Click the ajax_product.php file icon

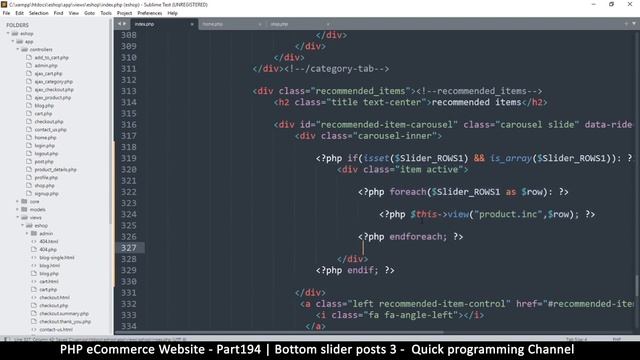pyautogui.click(x=29, y=98)
